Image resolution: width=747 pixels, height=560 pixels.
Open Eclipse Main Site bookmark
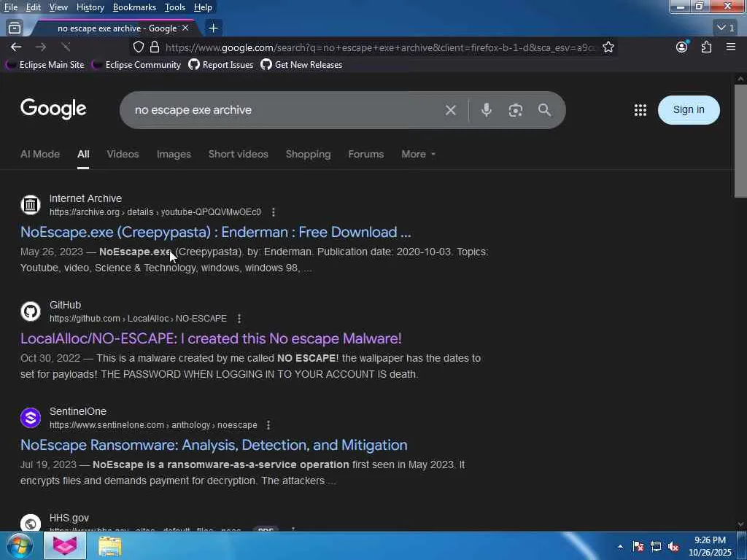coord(45,65)
